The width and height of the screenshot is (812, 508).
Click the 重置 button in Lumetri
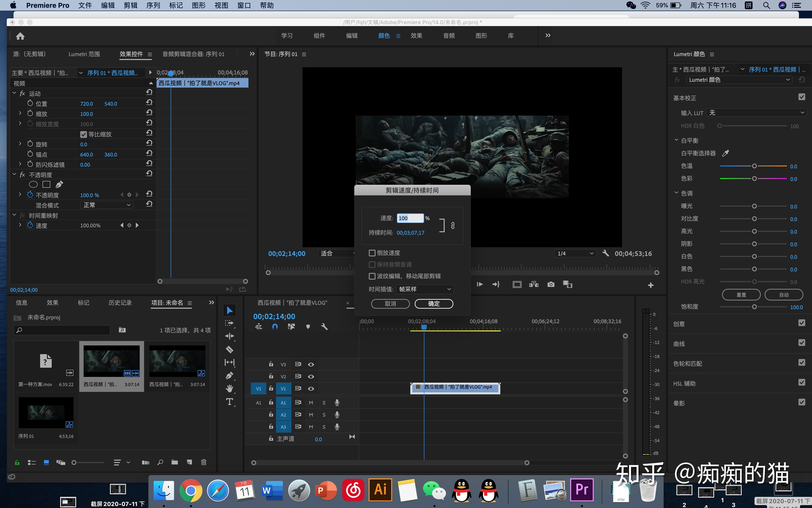[741, 295]
